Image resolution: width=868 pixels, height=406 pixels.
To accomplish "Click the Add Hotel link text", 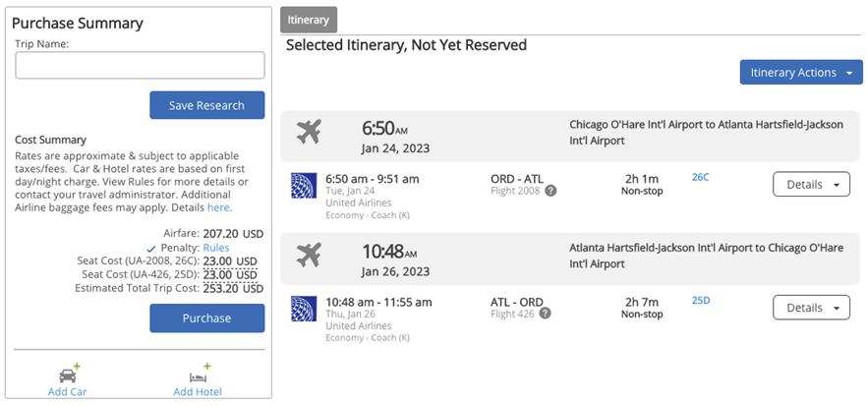I will tap(197, 392).
